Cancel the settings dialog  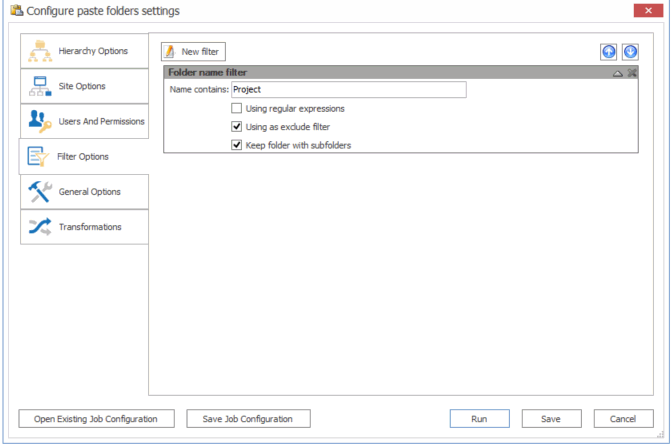pyautogui.click(x=624, y=419)
